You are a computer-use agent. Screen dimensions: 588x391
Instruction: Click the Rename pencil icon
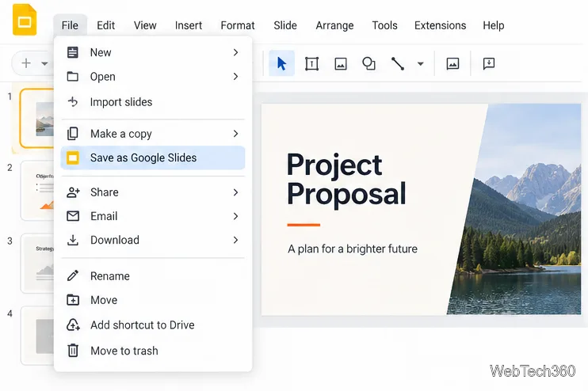click(73, 275)
